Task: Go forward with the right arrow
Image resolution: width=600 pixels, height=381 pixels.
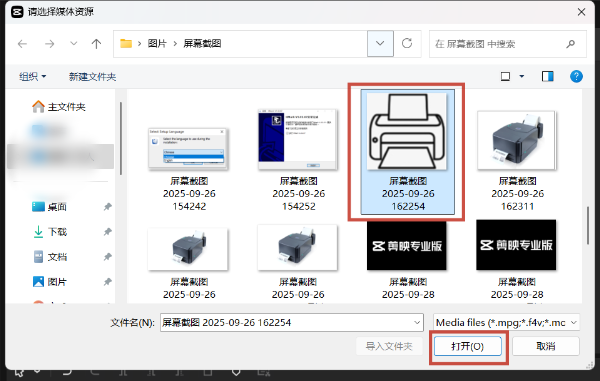Action: coord(49,44)
